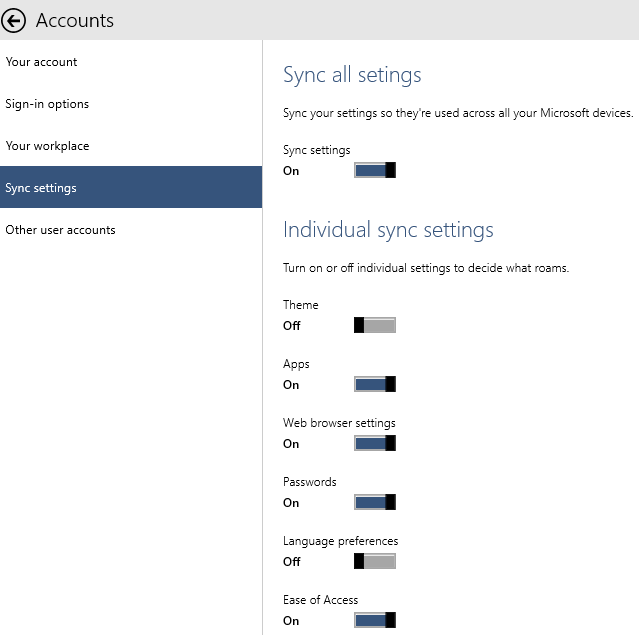The width and height of the screenshot is (639, 635).
Task: Click the 'Sync your settings so they're used' description
Action: tap(458, 113)
